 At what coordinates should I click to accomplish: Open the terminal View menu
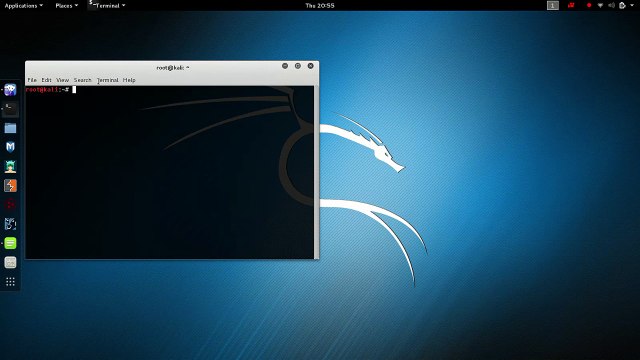coord(62,80)
